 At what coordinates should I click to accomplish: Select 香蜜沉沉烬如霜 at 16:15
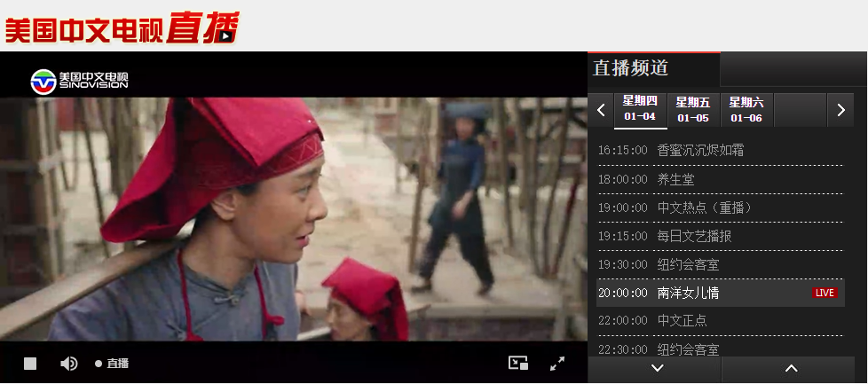click(x=700, y=151)
